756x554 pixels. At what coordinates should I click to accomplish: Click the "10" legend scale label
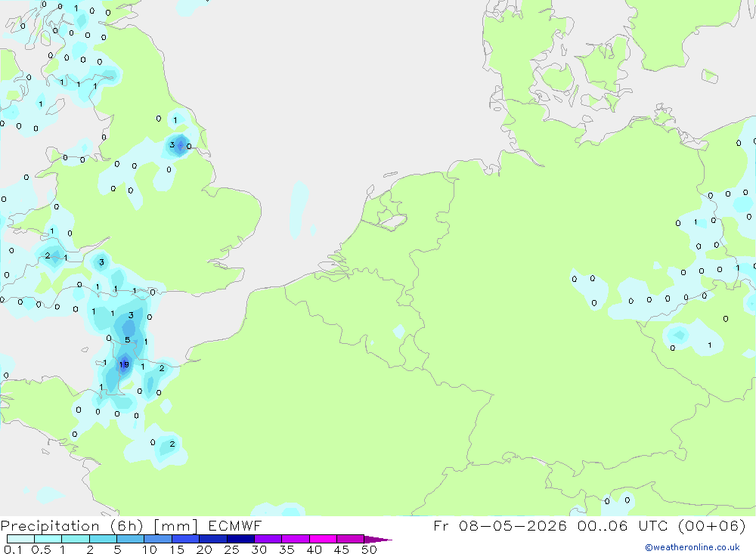coord(150,549)
